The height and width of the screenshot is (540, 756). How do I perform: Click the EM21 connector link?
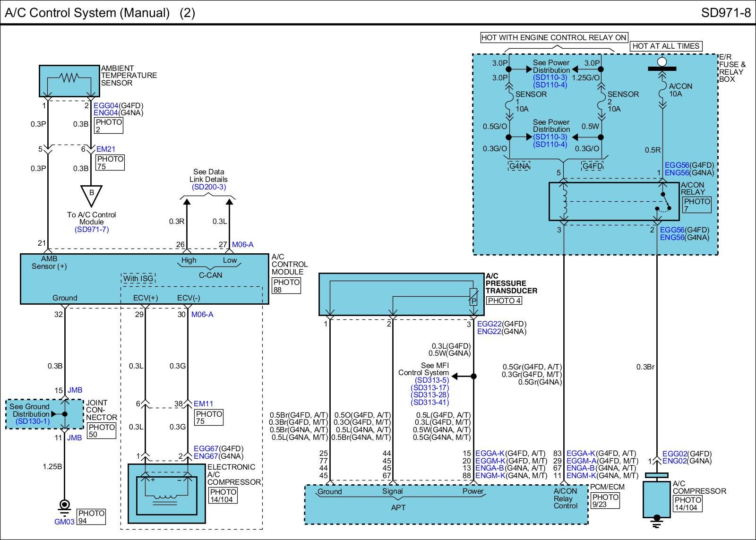106,149
